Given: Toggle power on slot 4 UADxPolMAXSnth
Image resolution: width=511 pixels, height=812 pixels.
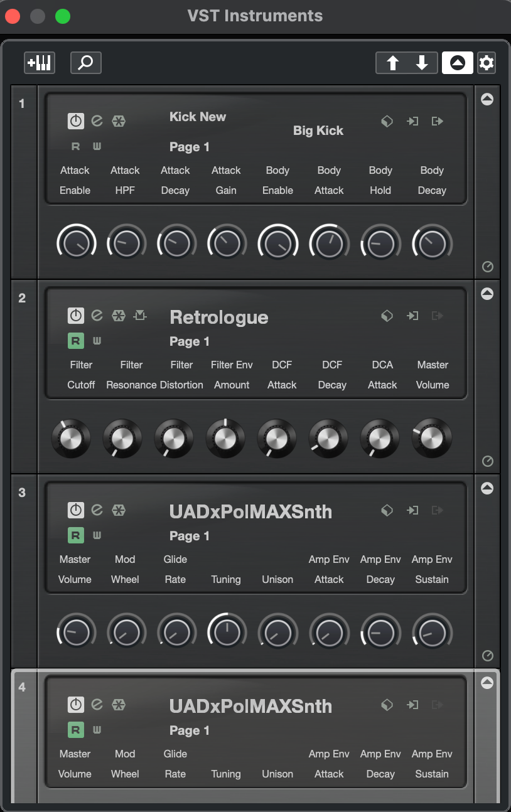Looking at the screenshot, I should (76, 705).
